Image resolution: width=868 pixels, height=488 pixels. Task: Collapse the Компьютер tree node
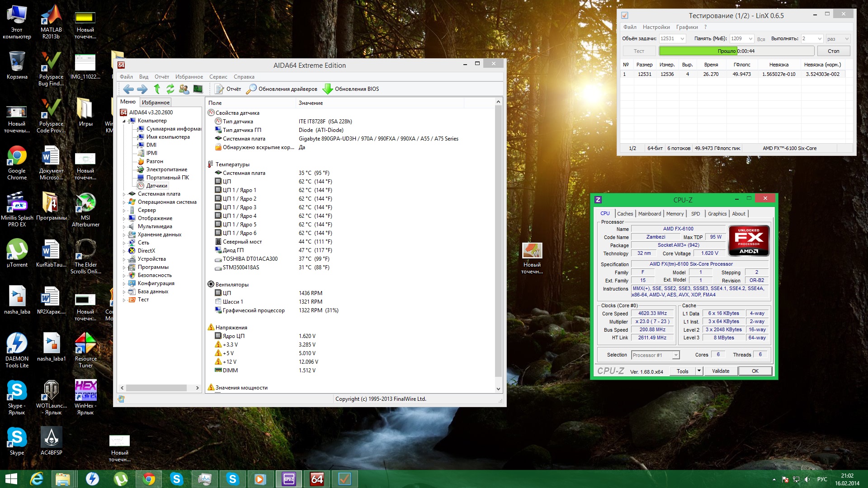pyautogui.click(x=124, y=121)
